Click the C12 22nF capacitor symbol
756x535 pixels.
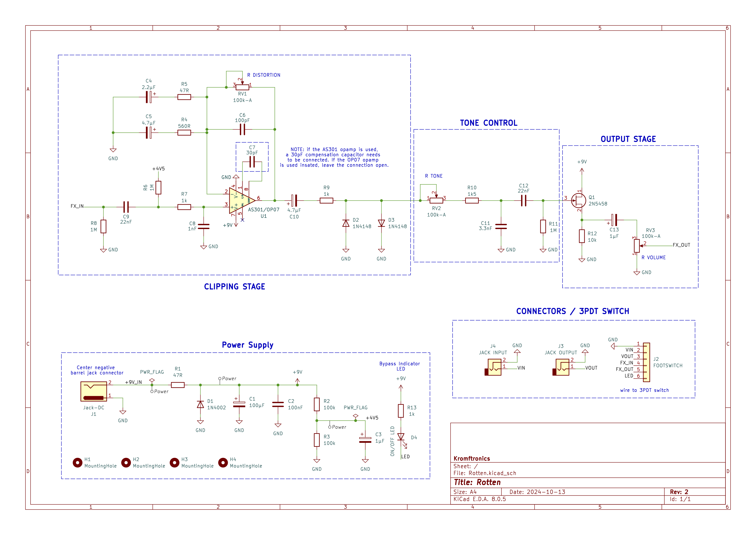[x=524, y=200]
